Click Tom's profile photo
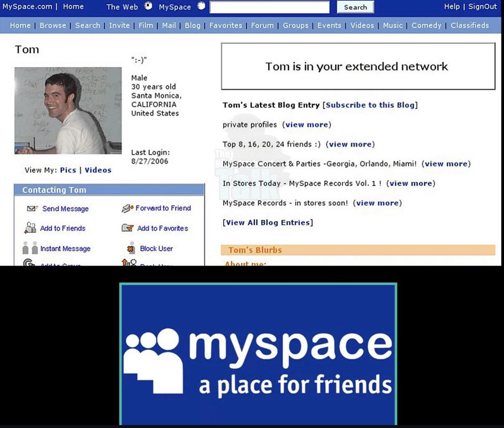The image size is (504, 428). point(68,110)
